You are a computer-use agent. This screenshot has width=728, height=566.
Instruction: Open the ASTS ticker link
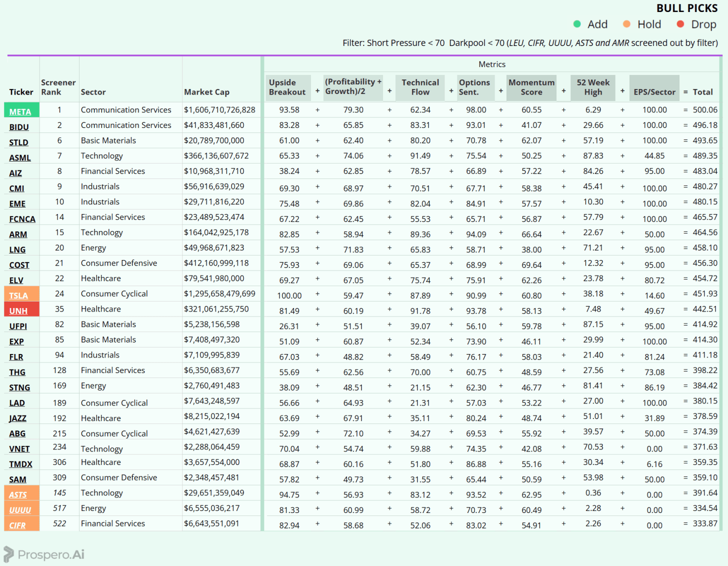pyautogui.click(x=18, y=494)
